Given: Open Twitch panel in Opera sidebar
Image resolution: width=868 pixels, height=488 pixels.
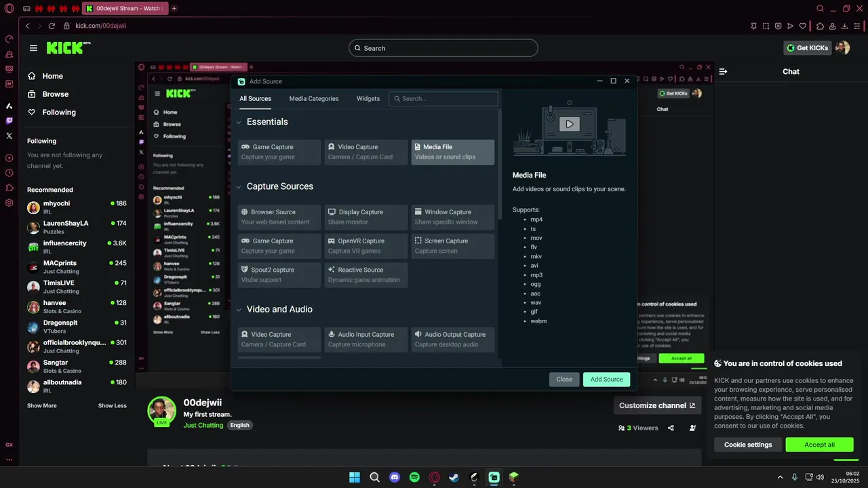Looking at the screenshot, I should coord(9,121).
